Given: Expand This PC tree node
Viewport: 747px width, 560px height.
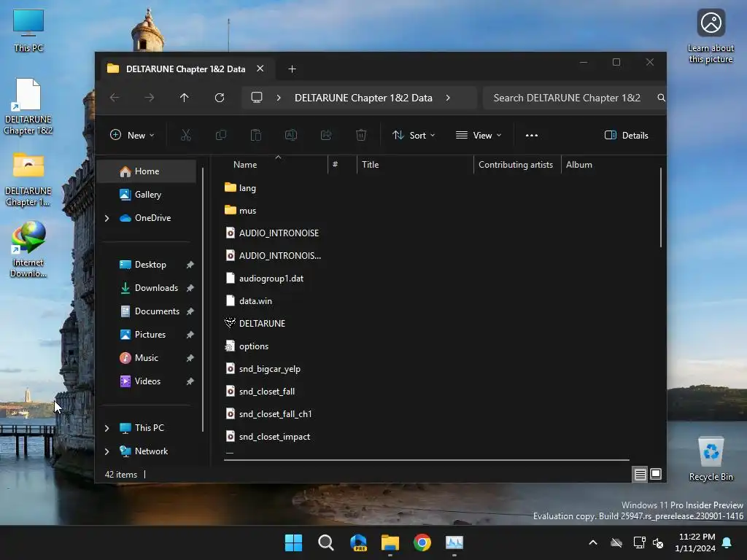Looking at the screenshot, I should point(107,428).
